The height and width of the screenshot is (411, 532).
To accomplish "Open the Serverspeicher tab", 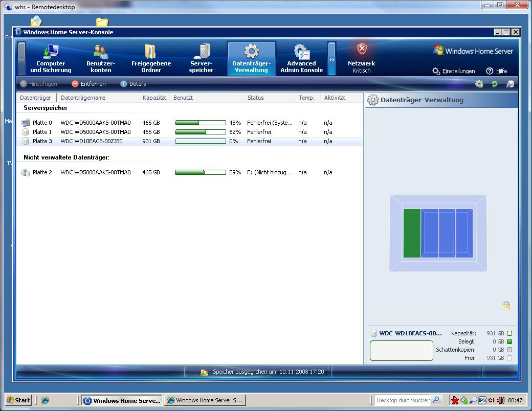I will click(201, 58).
